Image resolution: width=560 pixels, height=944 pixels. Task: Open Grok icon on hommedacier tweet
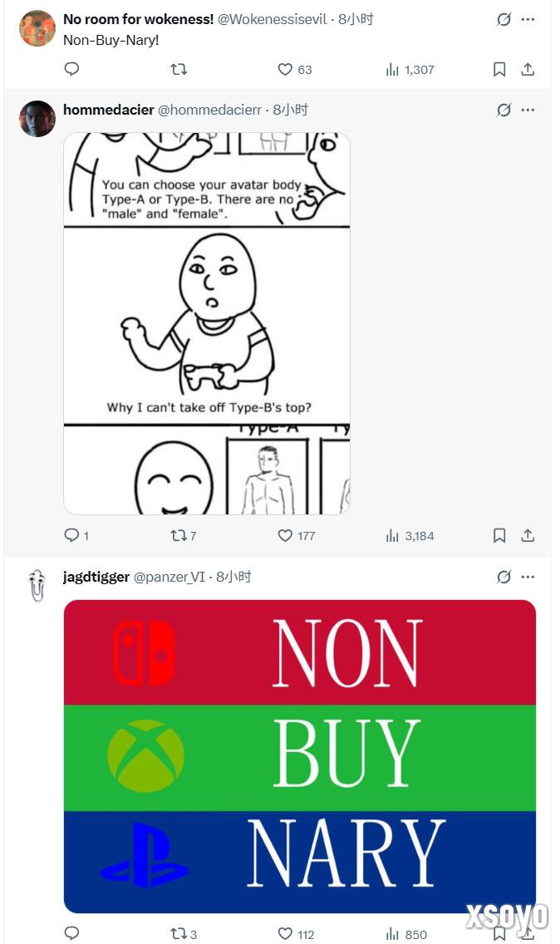pos(504,110)
